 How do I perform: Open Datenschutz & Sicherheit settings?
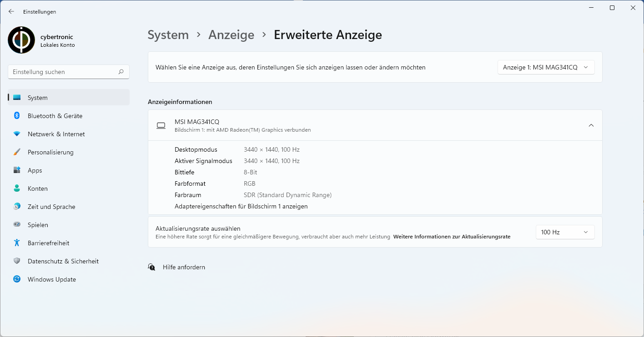(69, 261)
